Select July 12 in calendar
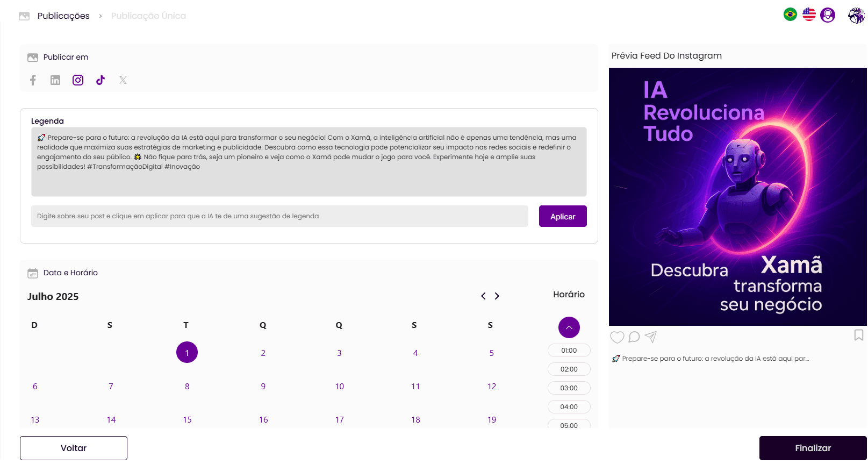Screen dimensions: 868x464 click(492, 387)
